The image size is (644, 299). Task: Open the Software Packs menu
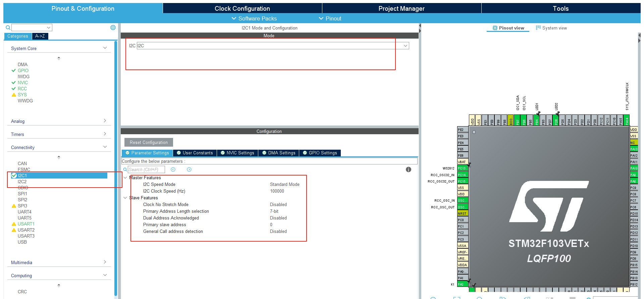pos(254,18)
